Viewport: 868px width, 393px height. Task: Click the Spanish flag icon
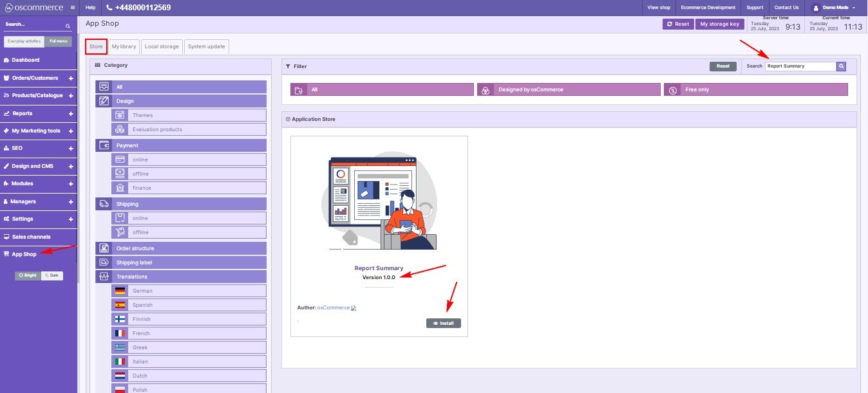(120, 305)
